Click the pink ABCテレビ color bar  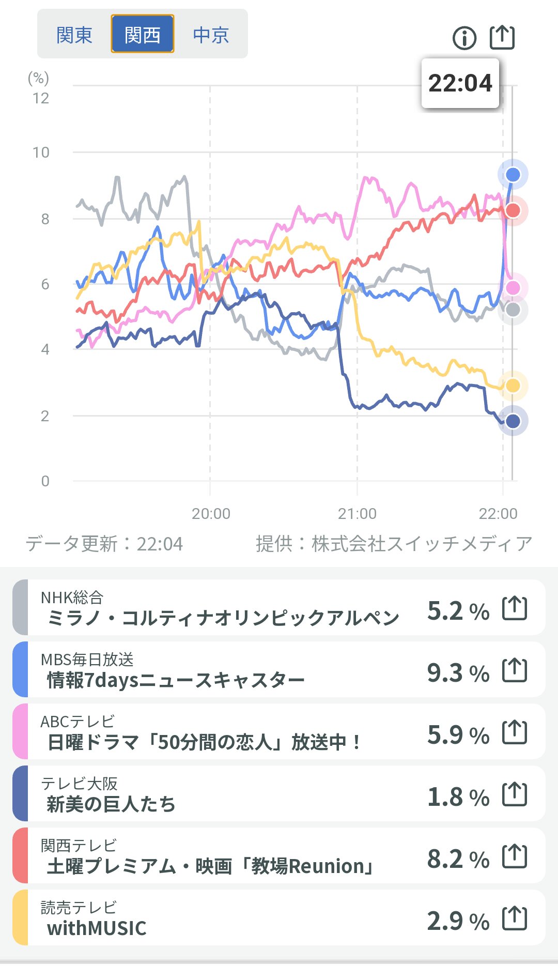(20, 731)
